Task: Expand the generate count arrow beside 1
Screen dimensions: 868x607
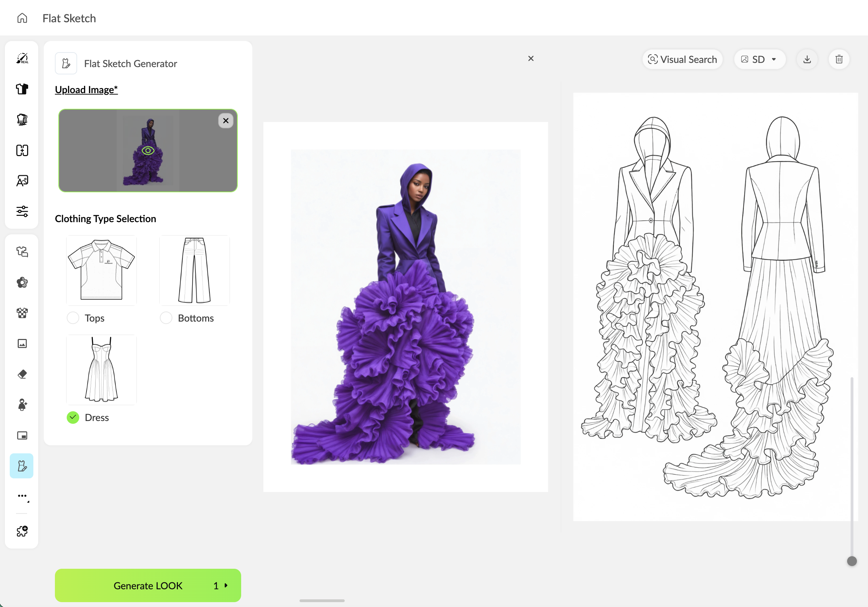Action: (x=226, y=585)
